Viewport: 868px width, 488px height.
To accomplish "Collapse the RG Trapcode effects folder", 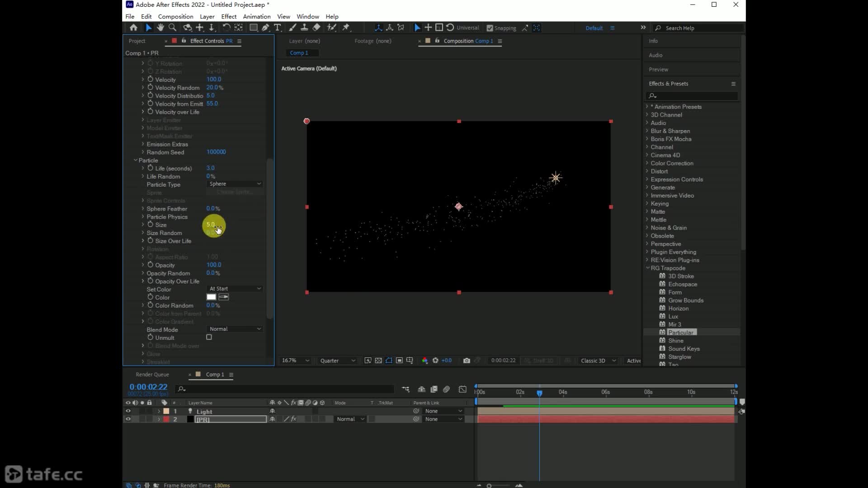I will 647,268.
